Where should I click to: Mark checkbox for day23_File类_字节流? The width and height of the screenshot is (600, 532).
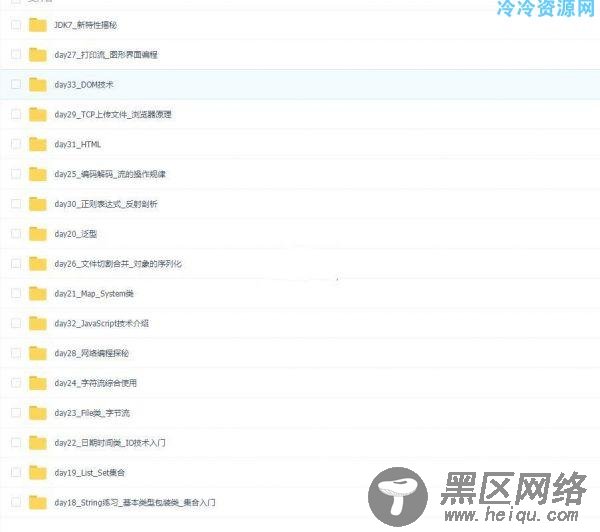pos(16,412)
